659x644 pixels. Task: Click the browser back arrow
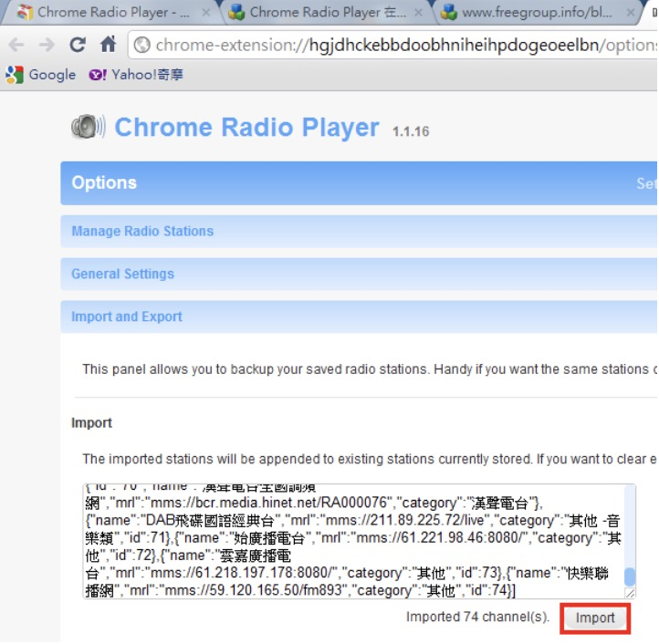click(x=16, y=45)
